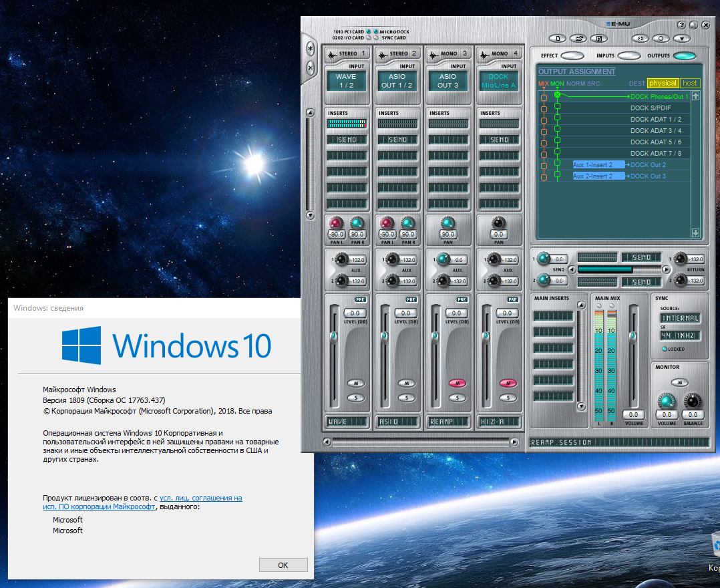720x588 pixels.
Task: Click the Main Mix volume fader
Action: (633, 336)
